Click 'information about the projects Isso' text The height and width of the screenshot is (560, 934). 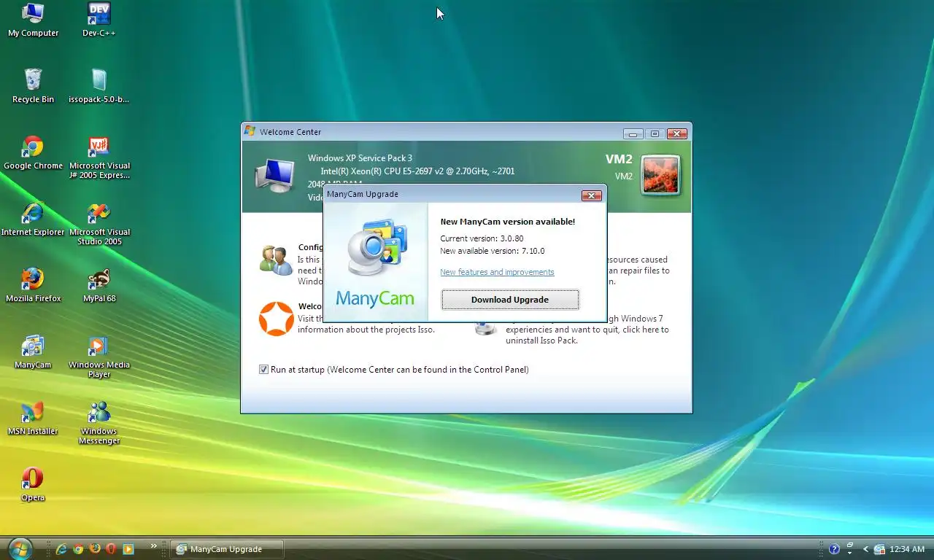[x=366, y=330]
